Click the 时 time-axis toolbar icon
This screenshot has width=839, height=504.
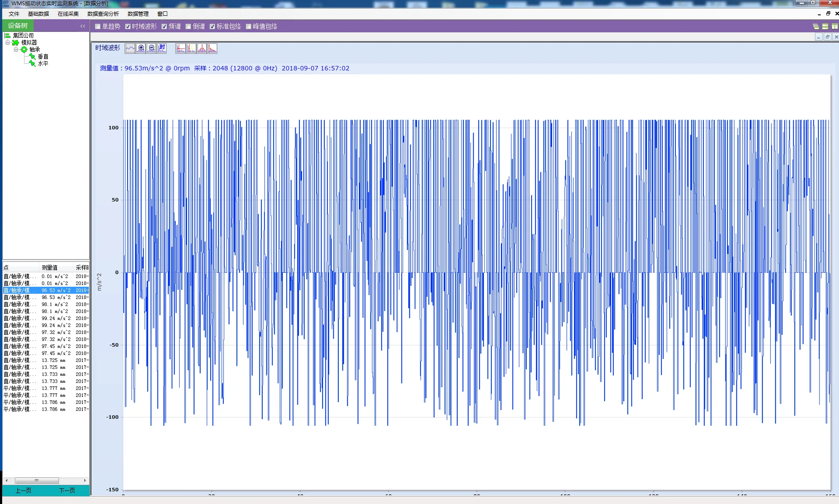point(162,49)
